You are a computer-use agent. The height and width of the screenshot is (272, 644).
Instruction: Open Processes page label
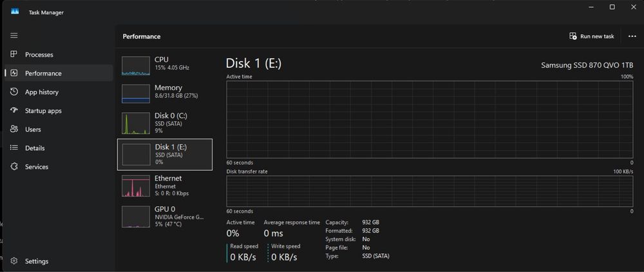tap(39, 55)
